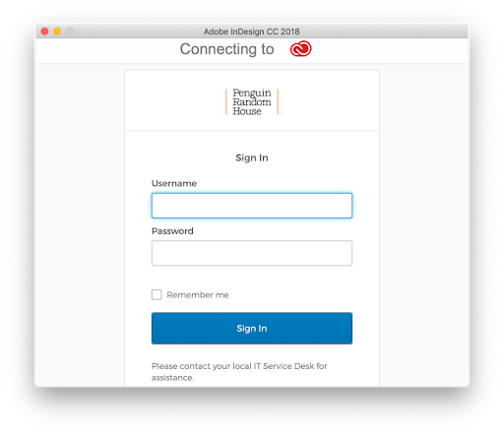This screenshot has width=504, height=434.
Task: Focus the Username text field
Action: coord(252,206)
